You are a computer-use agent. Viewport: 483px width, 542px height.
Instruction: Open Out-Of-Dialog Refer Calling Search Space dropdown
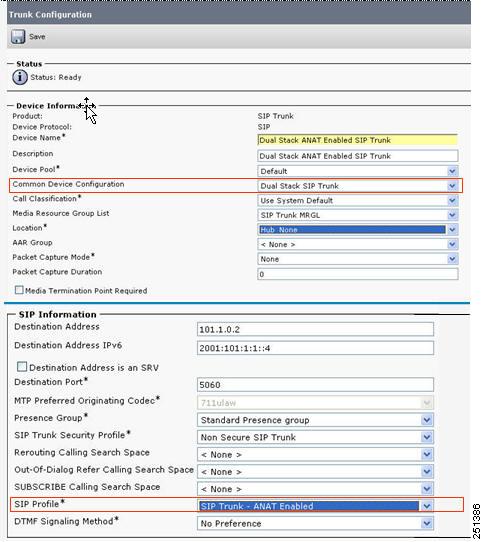click(315, 472)
